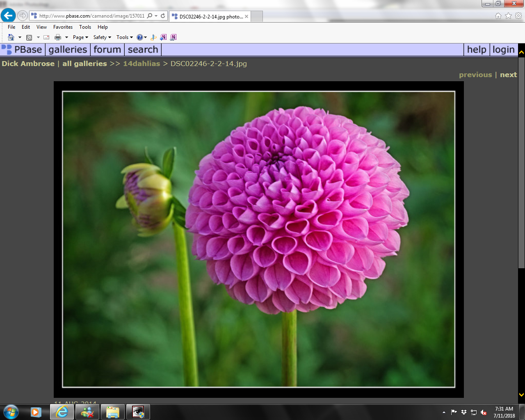This screenshot has width=525, height=420.
Task: Click the vertical scrollbar up arrow
Action: tap(522, 52)
